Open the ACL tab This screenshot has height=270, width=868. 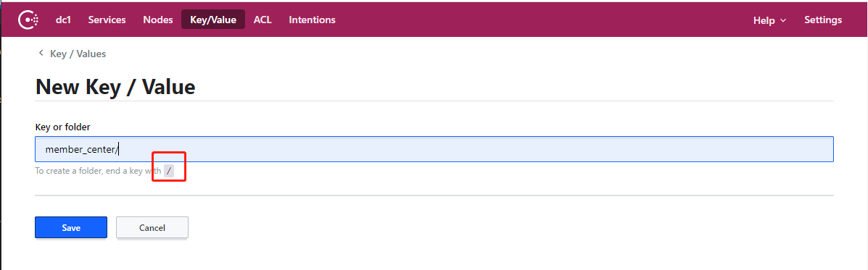pyautogui.click(x=263, y=20)
